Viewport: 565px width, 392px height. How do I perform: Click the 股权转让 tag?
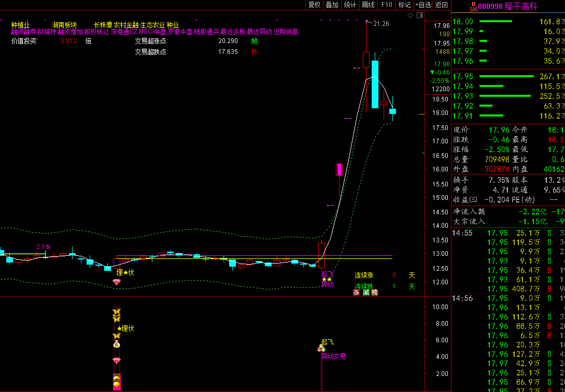pos(96,32)
